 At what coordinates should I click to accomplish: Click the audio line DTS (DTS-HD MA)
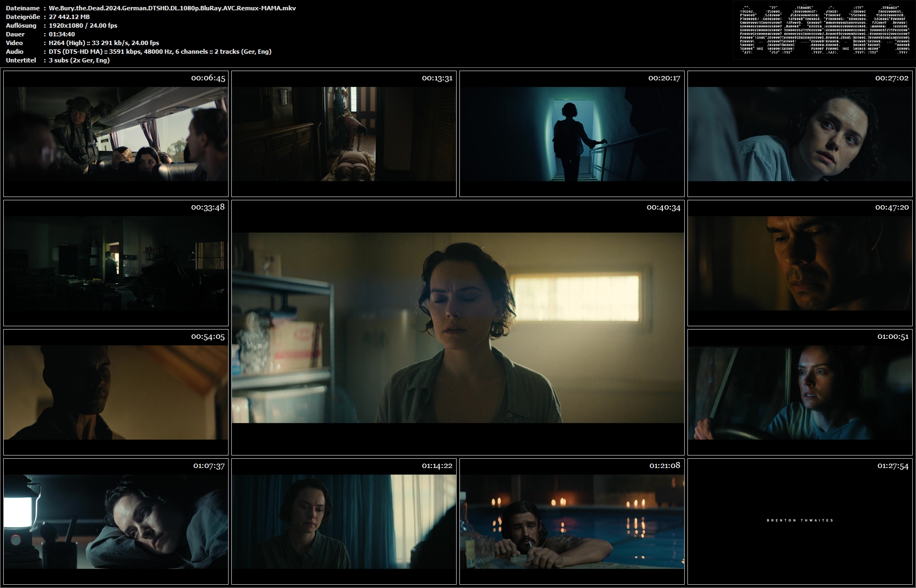160,52
